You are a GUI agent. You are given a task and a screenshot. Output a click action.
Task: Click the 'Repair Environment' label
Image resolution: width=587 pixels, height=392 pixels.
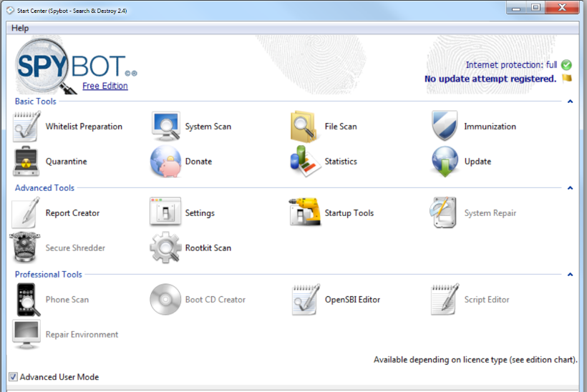[x=82, y=334]
